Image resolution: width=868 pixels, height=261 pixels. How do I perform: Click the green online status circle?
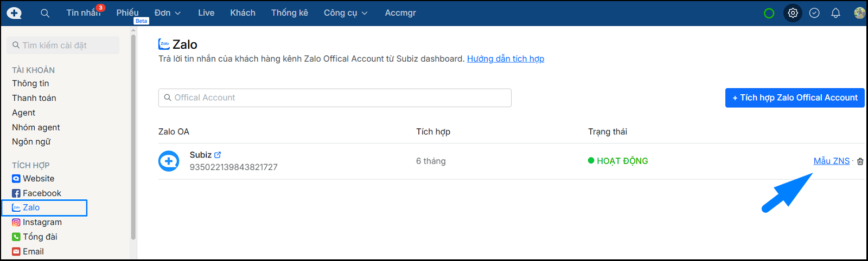pyautogui.click(x=769, y=13)
